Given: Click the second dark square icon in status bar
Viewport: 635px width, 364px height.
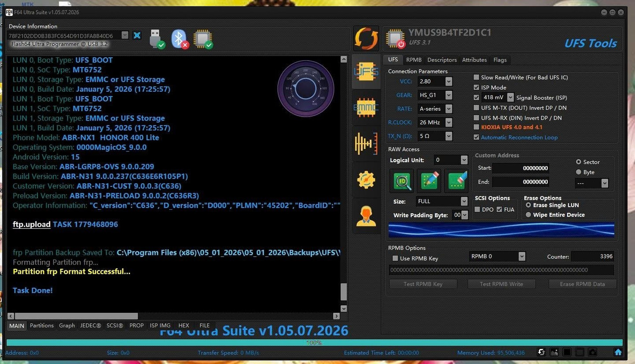Looking at the screenshot, I should tap(579, 352).
